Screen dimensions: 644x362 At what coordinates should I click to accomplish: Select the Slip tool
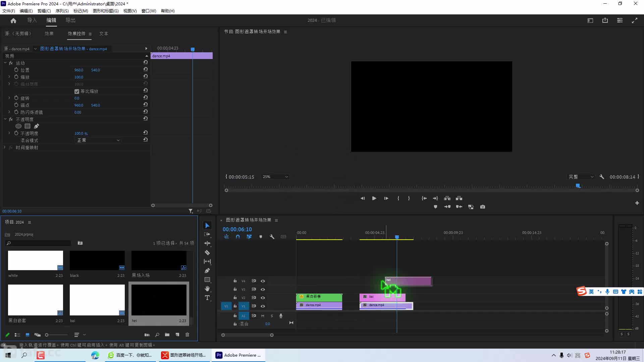[x=207, y=261]
